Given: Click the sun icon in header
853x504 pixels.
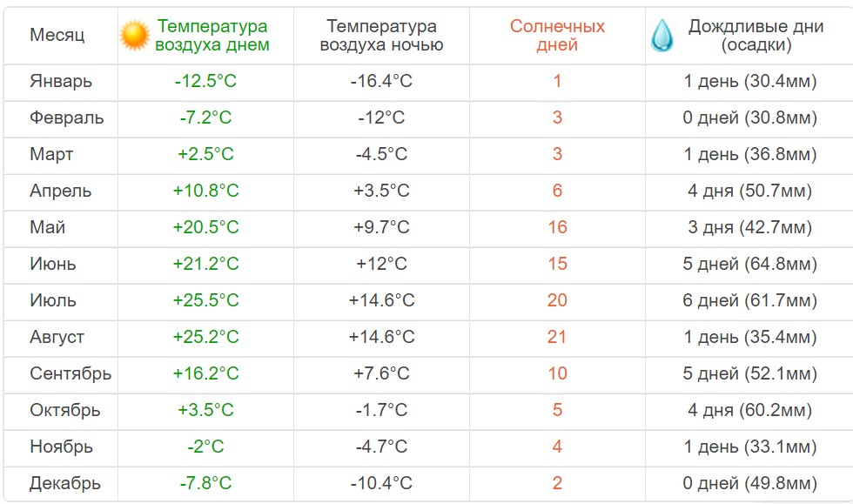Looking at the screenshot, I should pyautogui.click(x=134, y=36).
